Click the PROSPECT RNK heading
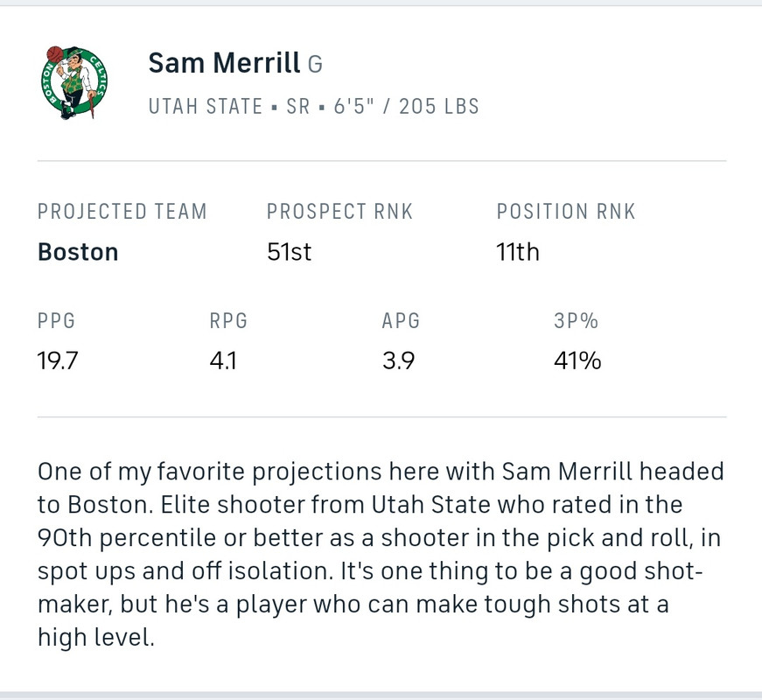This screenshot has width=762, height=700. 339,212
